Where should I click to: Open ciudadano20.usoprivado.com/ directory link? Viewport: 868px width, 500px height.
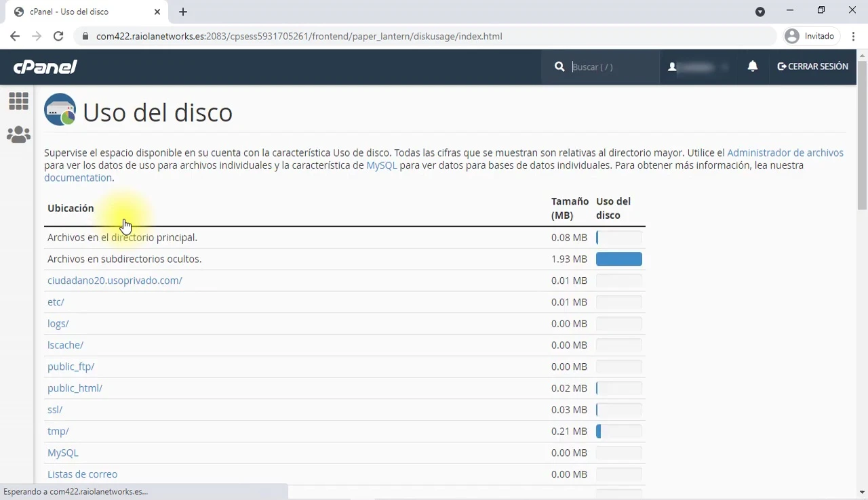tap(115, 280)
